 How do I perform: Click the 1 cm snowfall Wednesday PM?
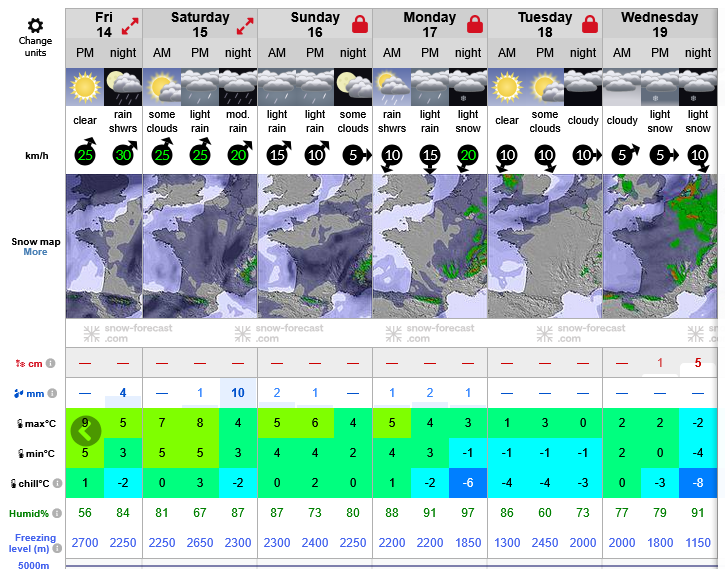coord(660,363)
